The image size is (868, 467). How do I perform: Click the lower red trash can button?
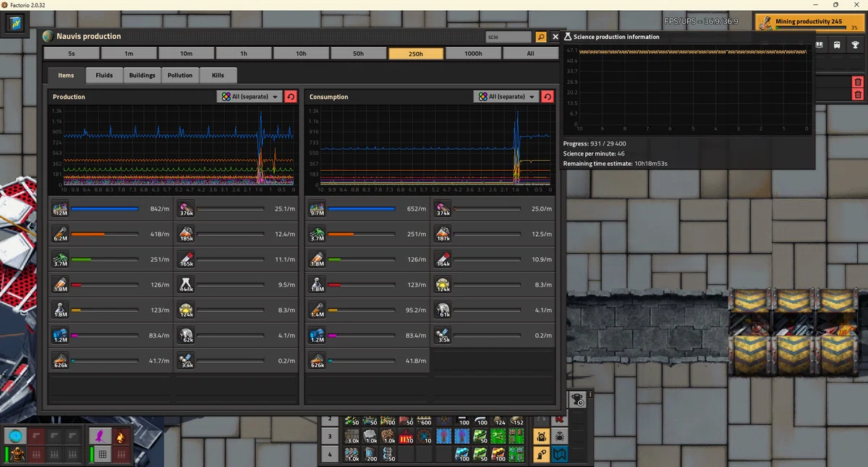tap(858, 95)
